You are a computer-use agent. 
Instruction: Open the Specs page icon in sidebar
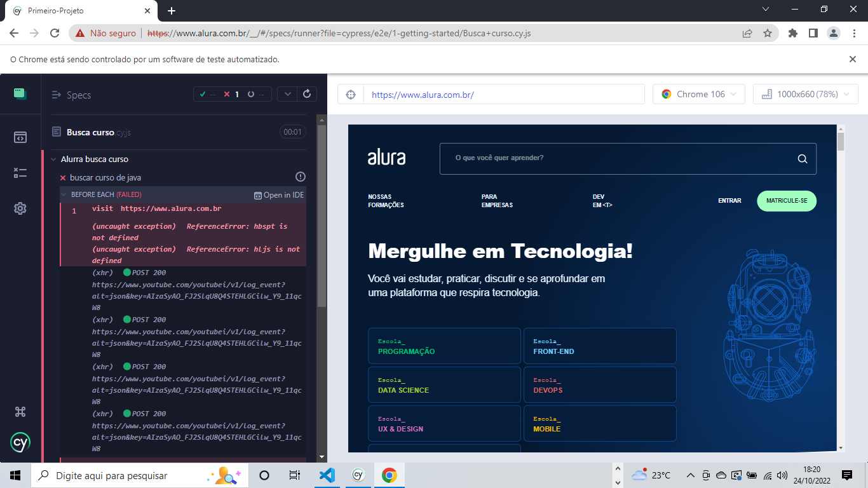20,137
